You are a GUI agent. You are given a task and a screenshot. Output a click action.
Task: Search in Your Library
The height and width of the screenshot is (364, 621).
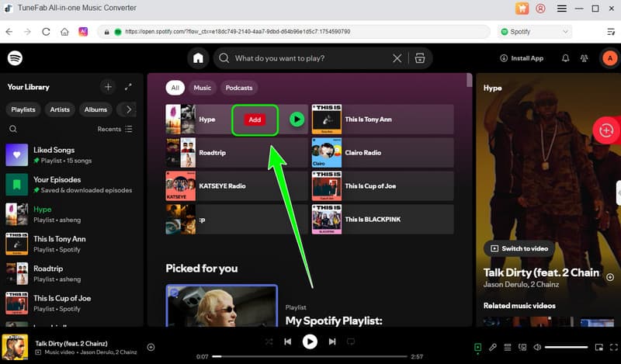[x=13, y=129]
